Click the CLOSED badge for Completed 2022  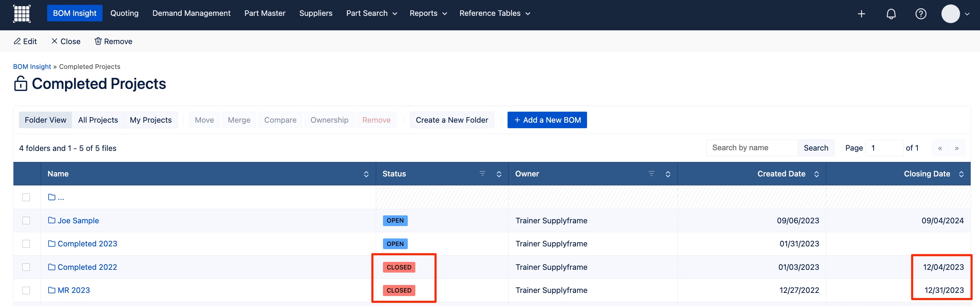(x=399, y=267)
